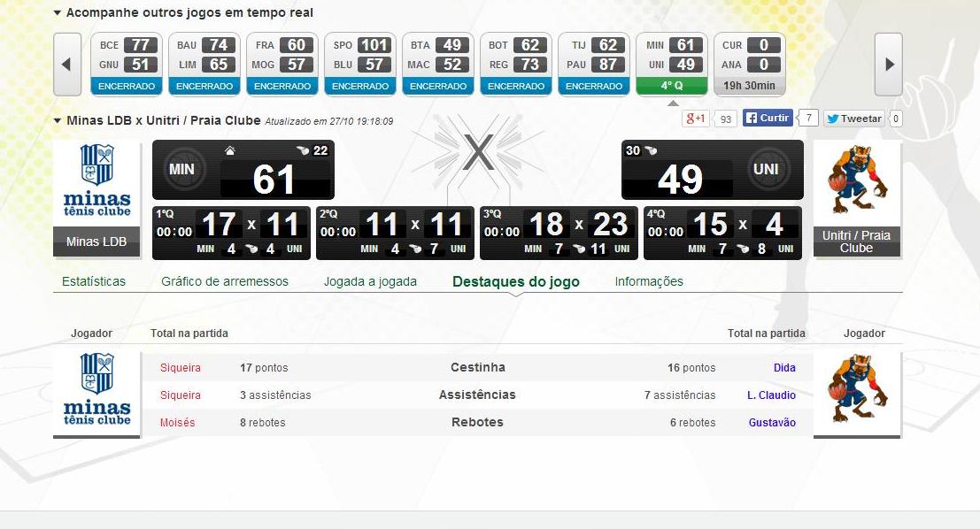
Task: Open the L. Claudio player link
Action: pyautogui.click(x=771, y=395)
